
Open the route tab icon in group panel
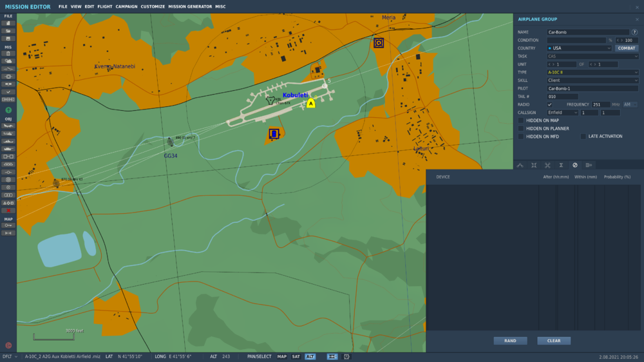pos(520,165)
